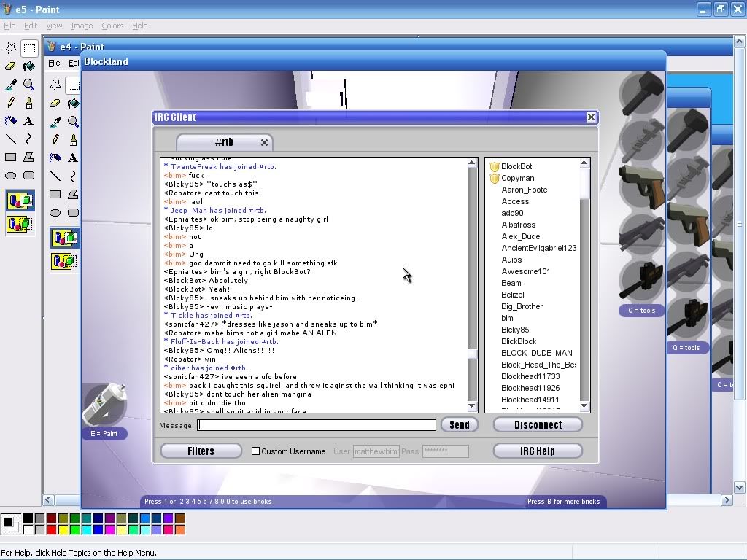
Task: Select Aaron_Foote in the user list
Action: (524, 190)
